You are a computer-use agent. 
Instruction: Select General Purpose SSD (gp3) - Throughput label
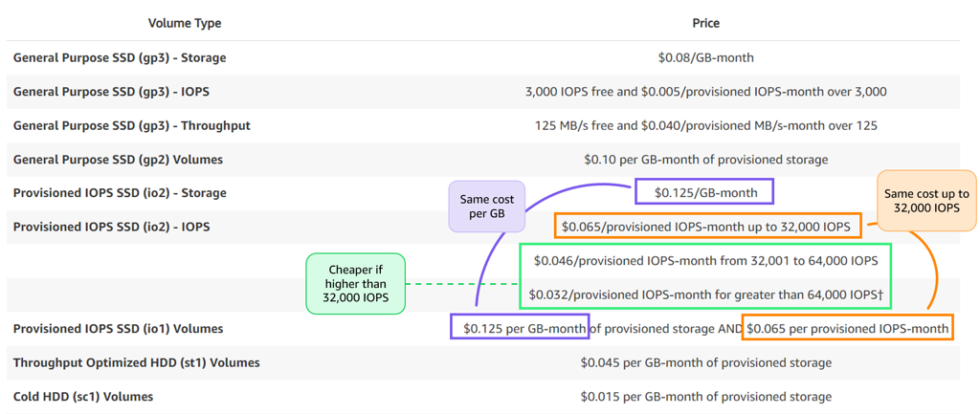[x=132, y=125]
